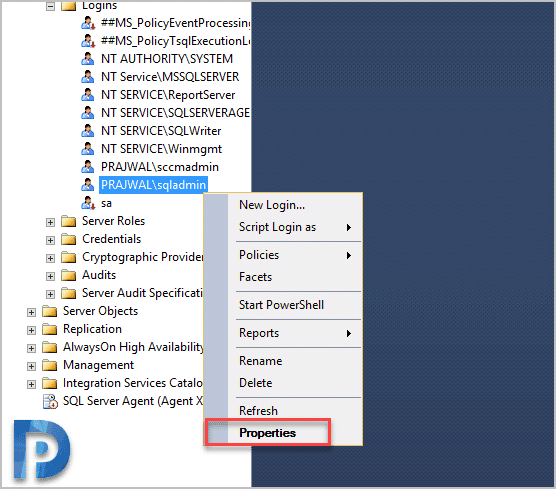Click Start PowerShell menu option

coord(281,305)
